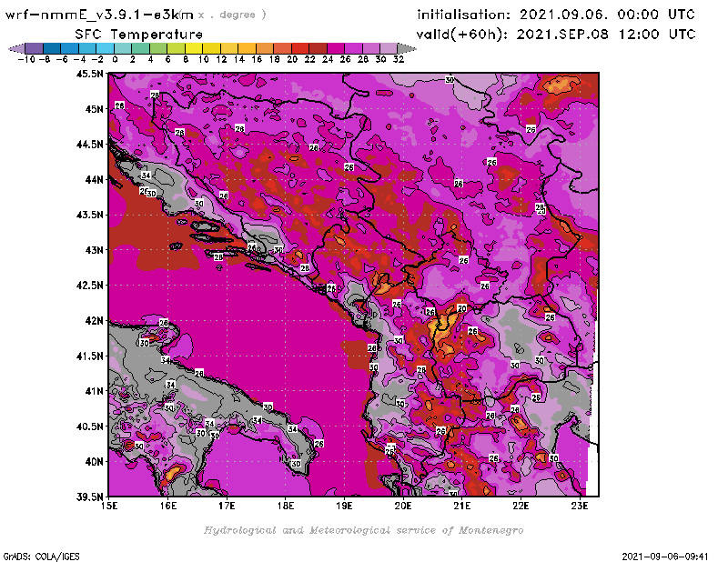Click the left arrow tip of the colorbar

(x=12, y=48)
